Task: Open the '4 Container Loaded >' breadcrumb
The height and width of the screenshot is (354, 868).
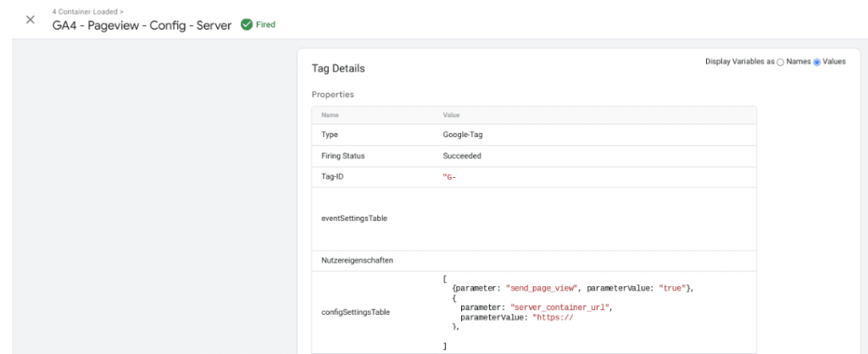Action: click(x=88, y=11)
